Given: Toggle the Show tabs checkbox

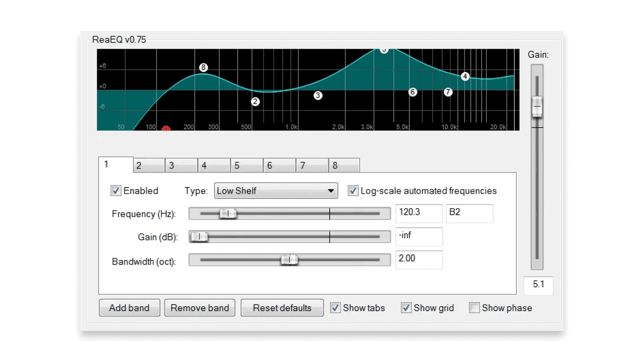Looking at the screenshot, I should pyautogui.click(x=335, y=308).
